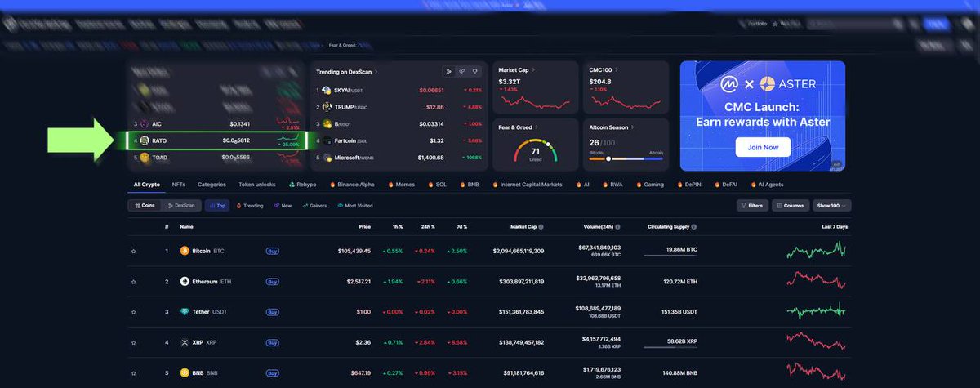Screen dimensions: 980x388
Task: Open the CMC100 $204.8 mini chart
Action: click(625, 101)
